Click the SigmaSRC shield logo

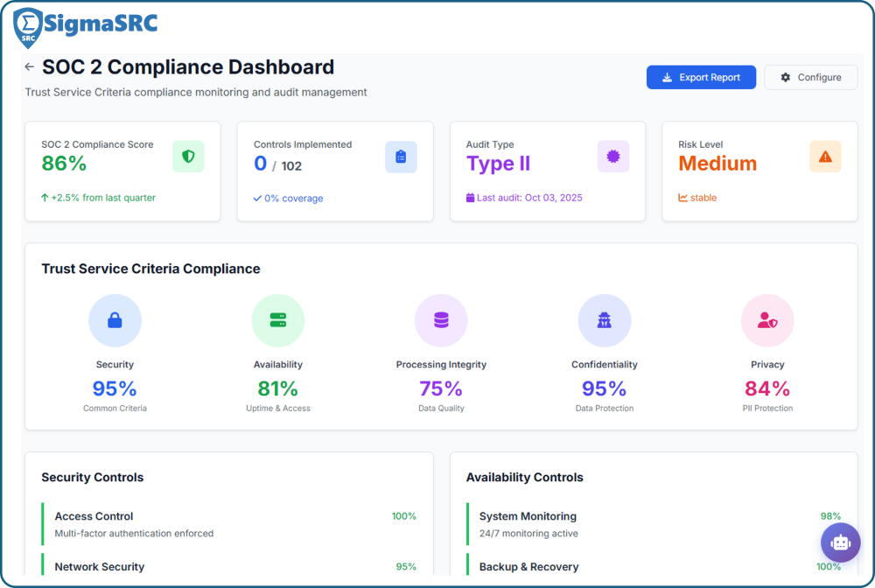point(28,28)
